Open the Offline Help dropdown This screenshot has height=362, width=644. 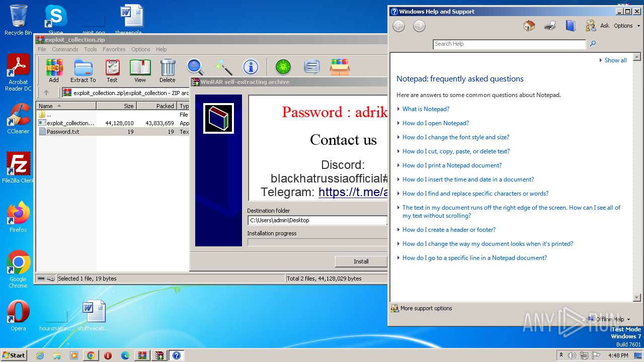point(608,319)
